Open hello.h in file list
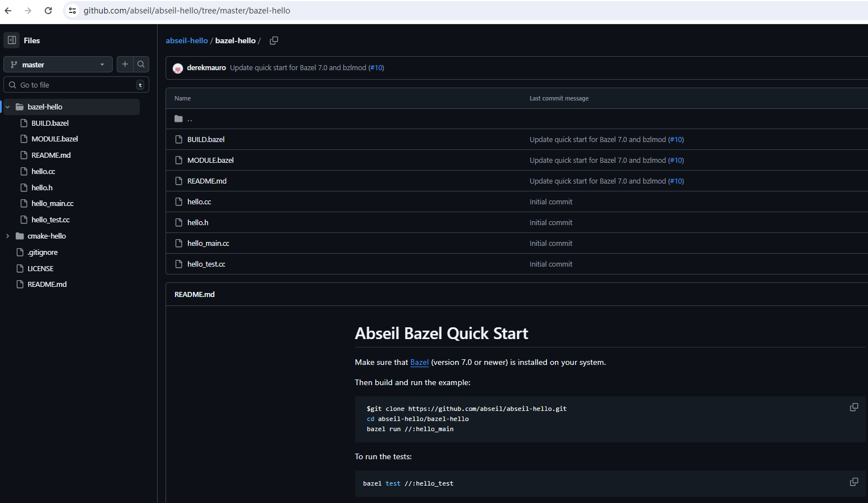868x503 pixels. point(198,222)
